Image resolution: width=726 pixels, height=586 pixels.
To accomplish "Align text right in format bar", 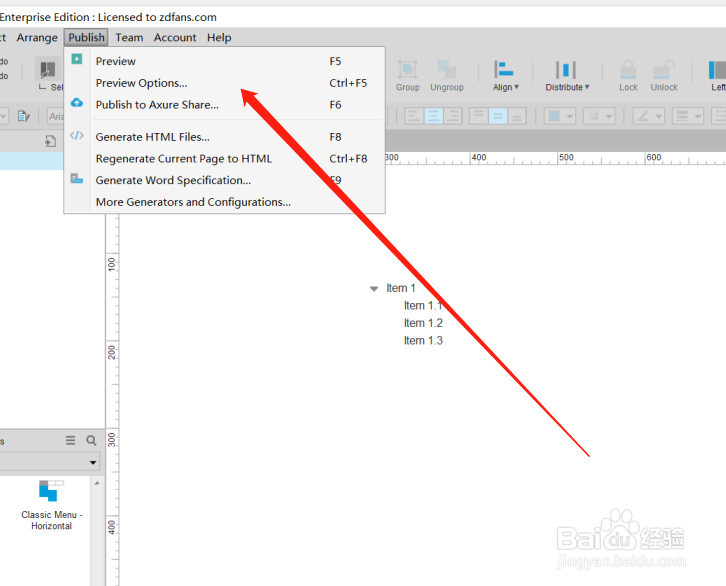I will [453, 116].
